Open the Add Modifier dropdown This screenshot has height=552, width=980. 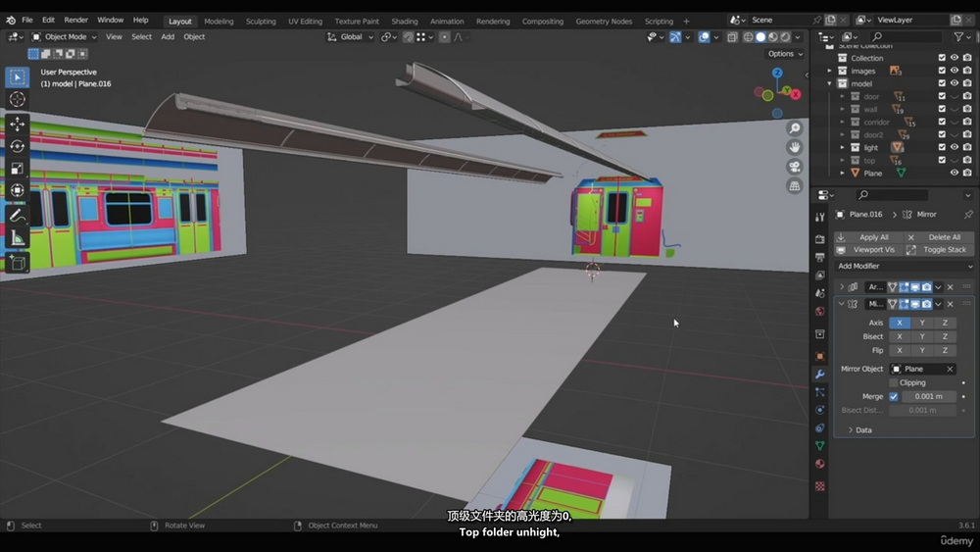coord(905,267)
